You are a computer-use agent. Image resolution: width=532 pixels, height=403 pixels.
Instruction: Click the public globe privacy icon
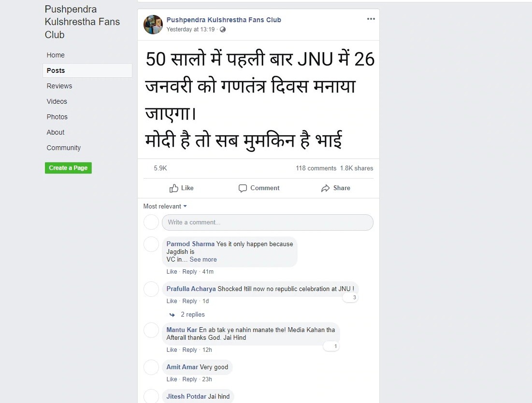(223, 29)
